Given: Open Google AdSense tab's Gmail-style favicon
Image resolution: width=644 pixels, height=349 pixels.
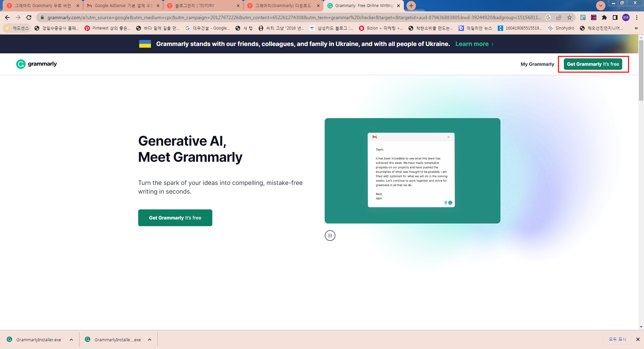Looking at the screenshot, I should (90, 6).
